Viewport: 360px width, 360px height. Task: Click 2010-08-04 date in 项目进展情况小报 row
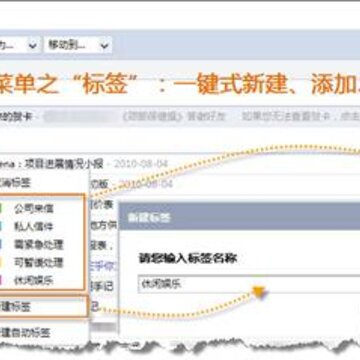pyautogui.click(x=140, y=164)
